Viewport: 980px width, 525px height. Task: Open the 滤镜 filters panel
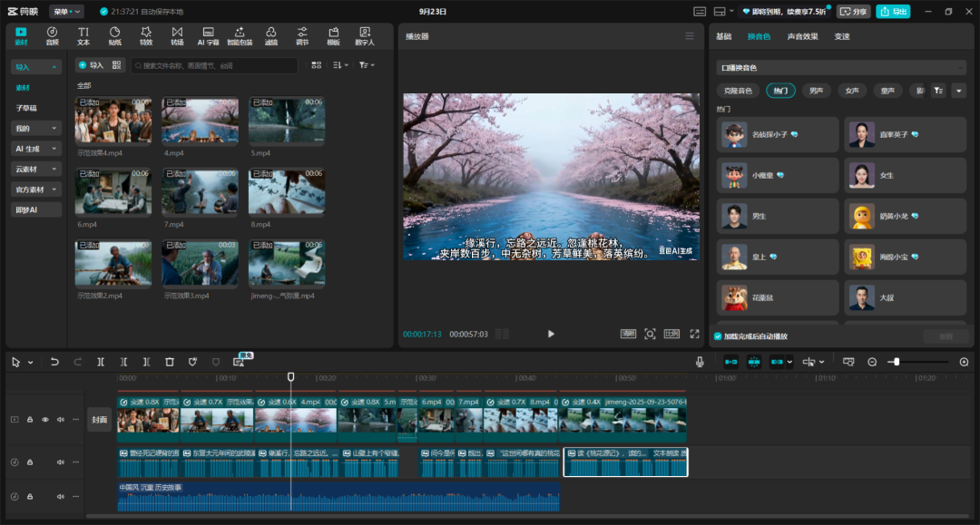[x=271, y=36]
